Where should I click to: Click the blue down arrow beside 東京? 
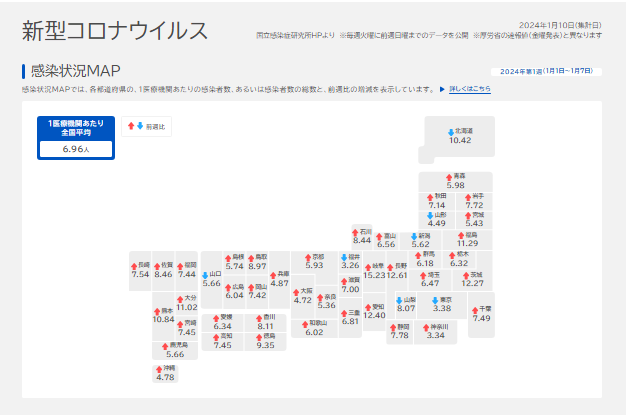tap(436, 299)
